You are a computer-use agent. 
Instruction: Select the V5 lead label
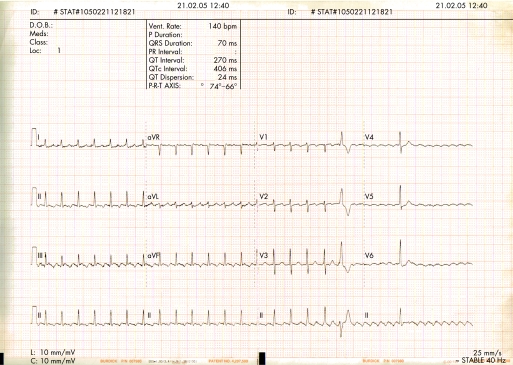pos(369,197)
